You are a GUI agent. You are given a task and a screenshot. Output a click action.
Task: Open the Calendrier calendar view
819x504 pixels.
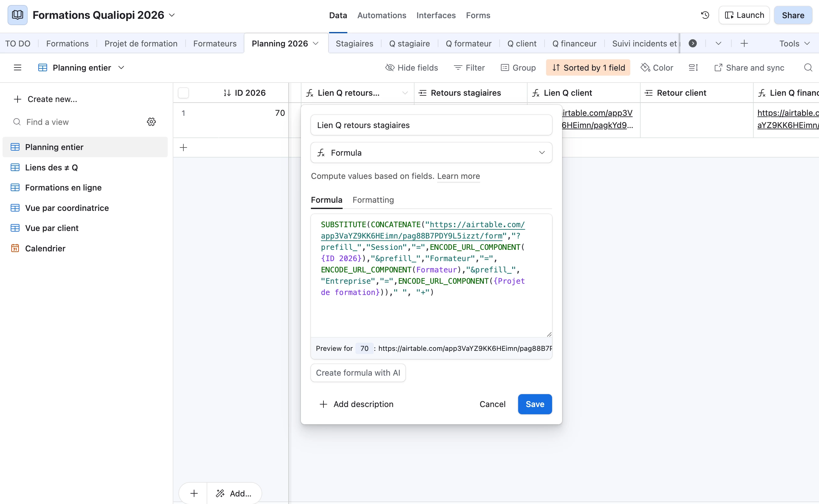tap(45, 248)
